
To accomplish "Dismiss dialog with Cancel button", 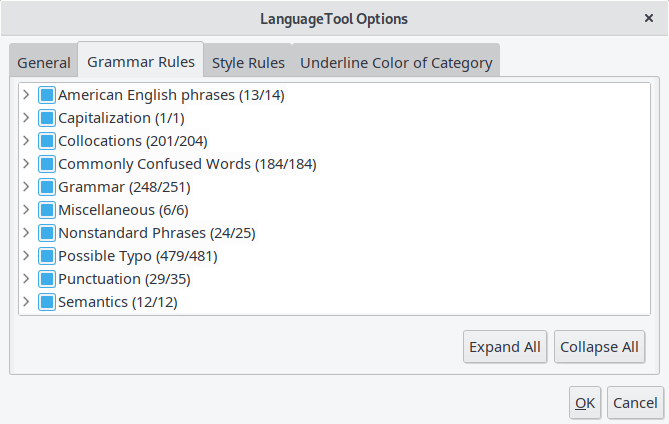I will [x=635, y=403].
